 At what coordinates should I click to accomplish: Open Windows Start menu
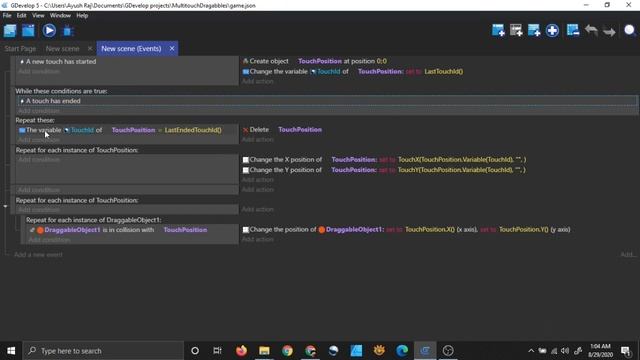tap(11, 351)
